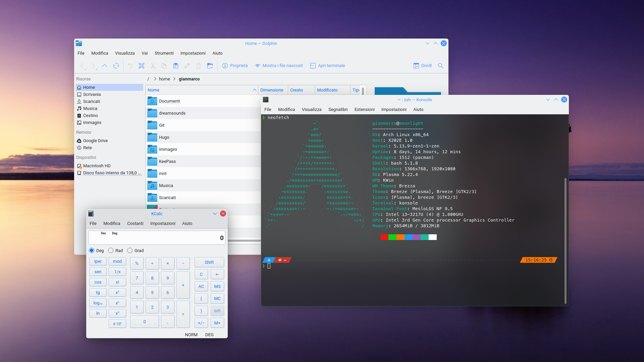644x362 pixels.
Task: Open Proprietà in Dolphin toolbar
Action: (x=235, y=66)
